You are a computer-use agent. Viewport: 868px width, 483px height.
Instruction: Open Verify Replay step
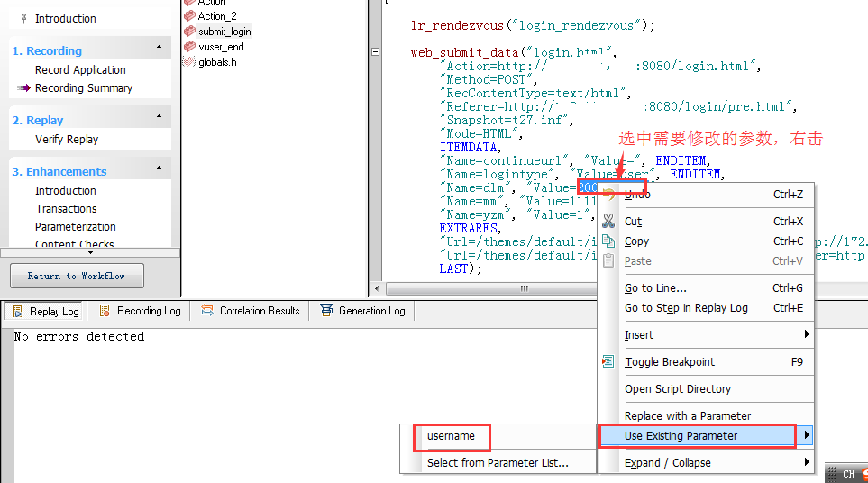click(67, 140)
